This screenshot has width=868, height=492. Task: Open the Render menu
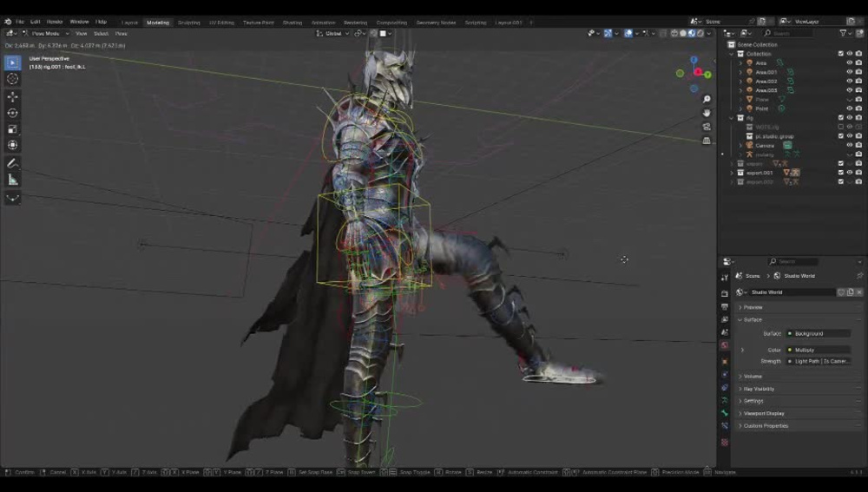[x=54, y=22]
